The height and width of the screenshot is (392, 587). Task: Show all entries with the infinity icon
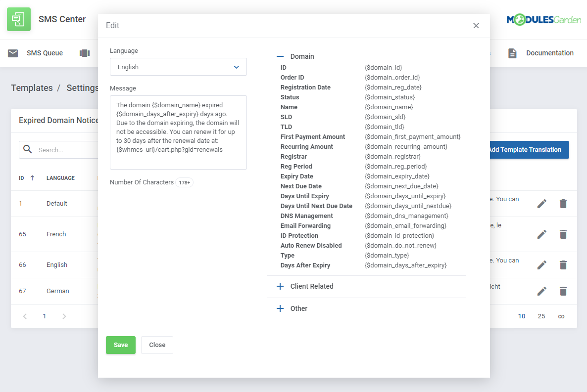561,316
